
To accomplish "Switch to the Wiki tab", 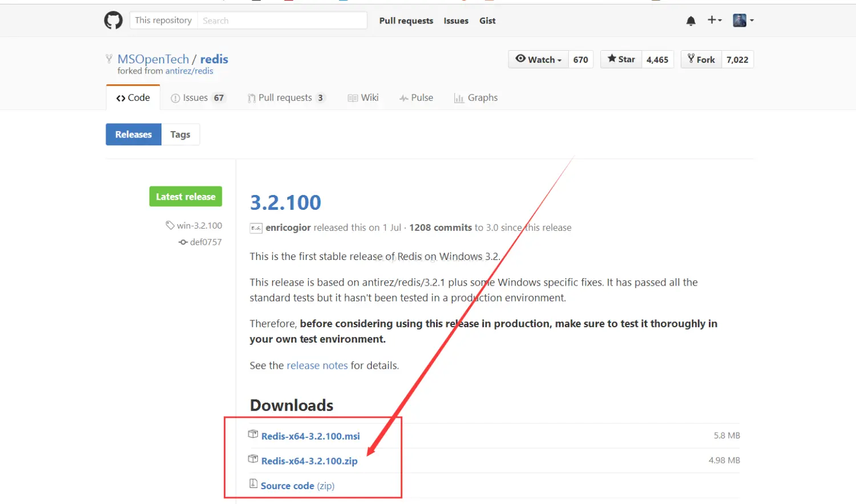I will pos(363,98).
